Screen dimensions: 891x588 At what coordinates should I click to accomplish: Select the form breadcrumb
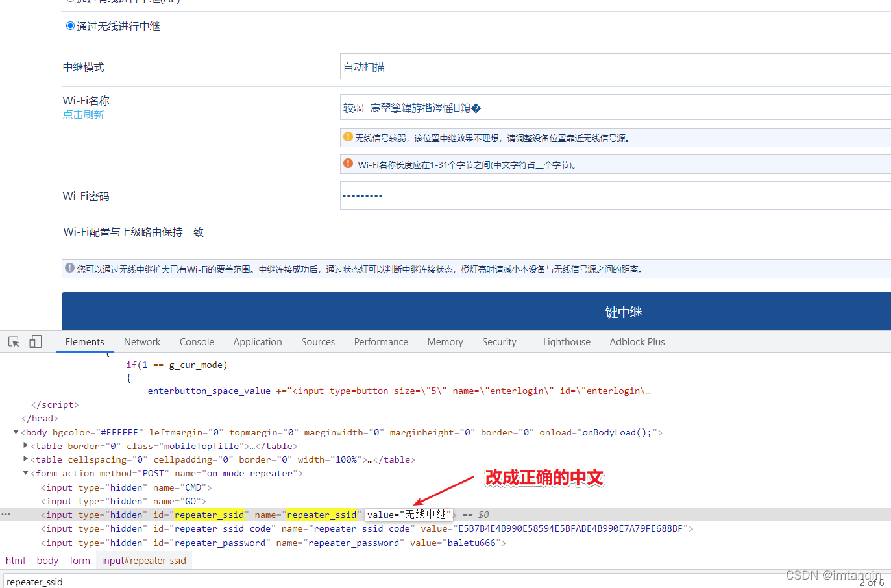click(x=80, y=561)
